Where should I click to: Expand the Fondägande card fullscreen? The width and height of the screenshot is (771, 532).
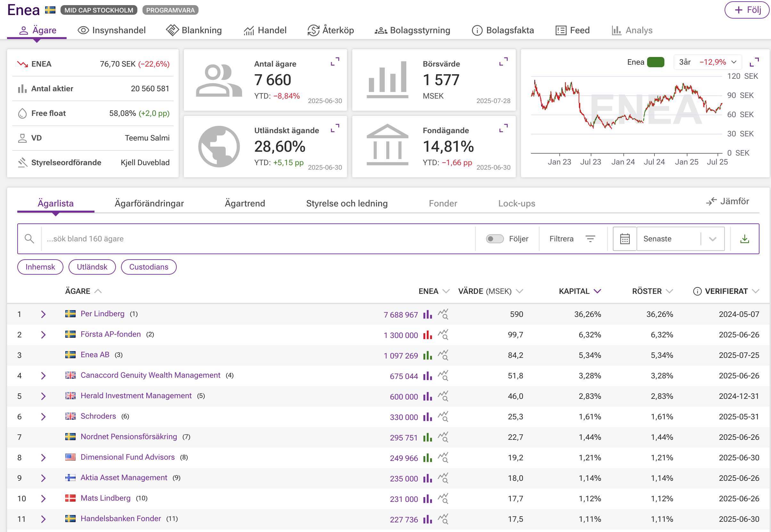coord(503,128)
